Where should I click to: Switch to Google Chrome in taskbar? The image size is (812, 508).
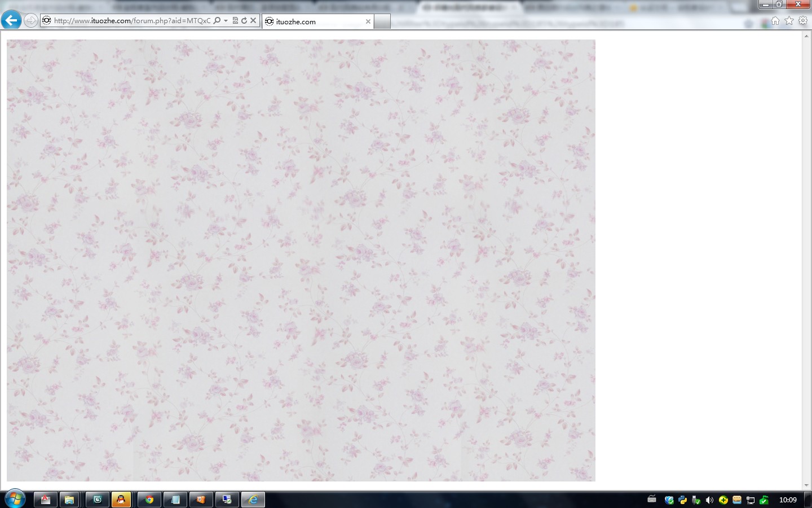pos(149,500)
